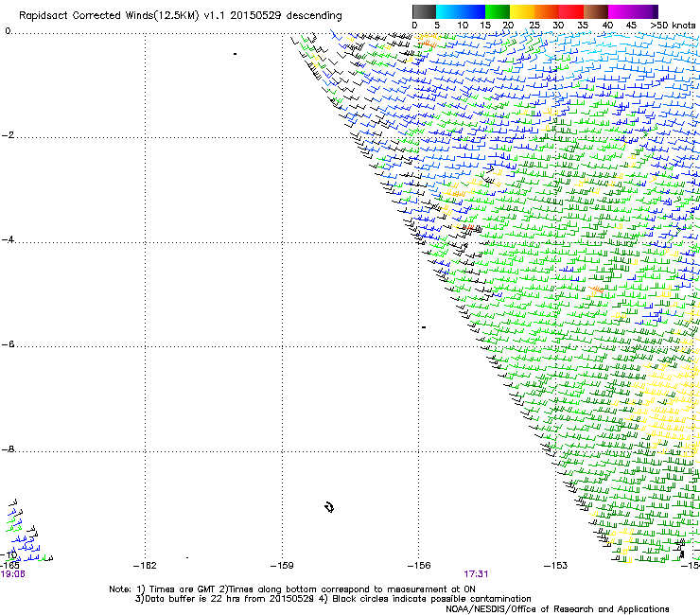Click the orange 25-30 knots color swatch
The height and width of the screenshot is (615, 700).
tap(547, 11)
